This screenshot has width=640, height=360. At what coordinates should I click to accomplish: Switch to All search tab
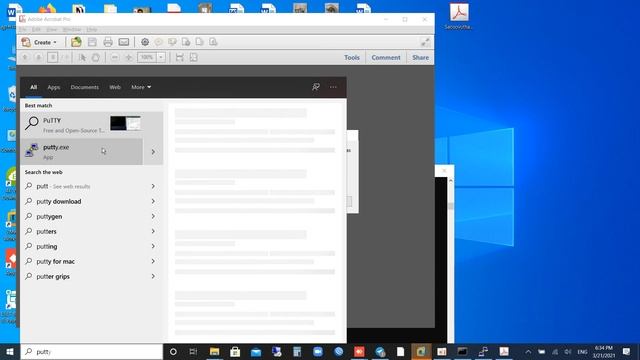click(33, 87)
